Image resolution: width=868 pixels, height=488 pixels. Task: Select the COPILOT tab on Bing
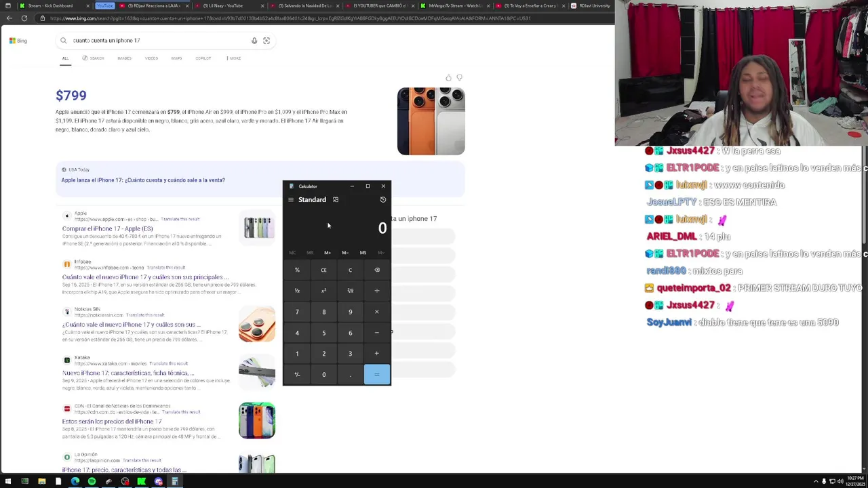pyautogui.click(x=203, y=58)
